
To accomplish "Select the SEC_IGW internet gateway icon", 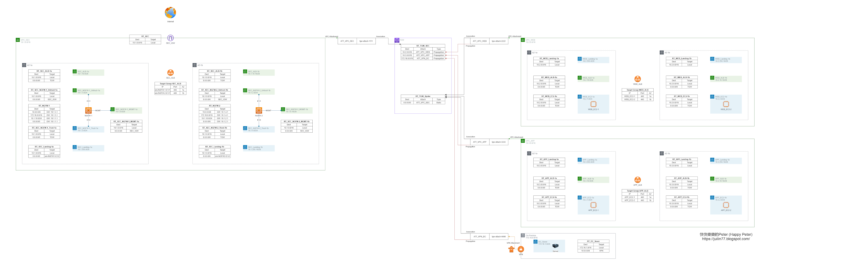I will 171,38.
